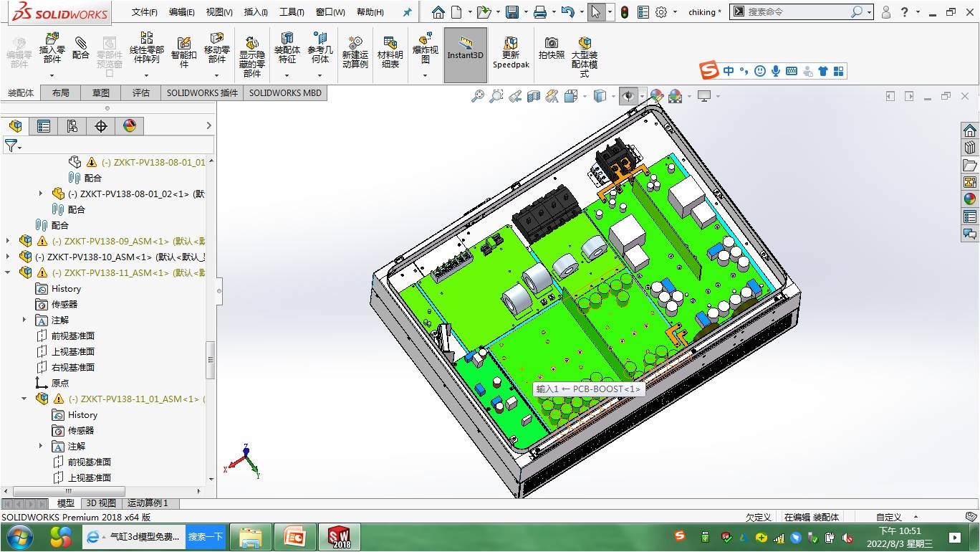Open the 工具(T) menu
980x552 pixels.
[x=292, y=12]
